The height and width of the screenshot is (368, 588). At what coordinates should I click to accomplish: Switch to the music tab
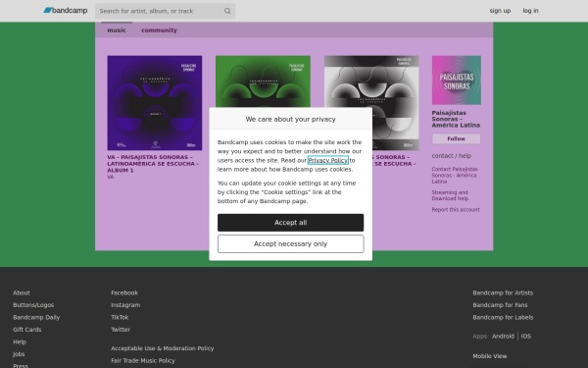coord(117,30)
